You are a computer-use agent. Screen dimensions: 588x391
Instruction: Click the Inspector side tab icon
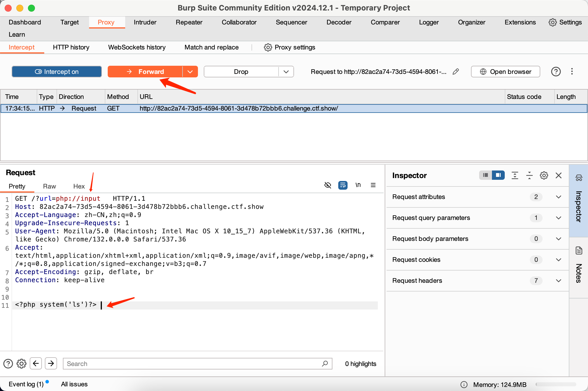(579, 178)
